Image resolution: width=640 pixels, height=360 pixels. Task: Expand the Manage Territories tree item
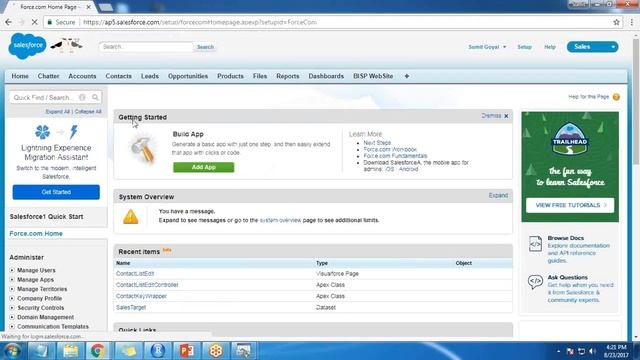pos(12,289)
